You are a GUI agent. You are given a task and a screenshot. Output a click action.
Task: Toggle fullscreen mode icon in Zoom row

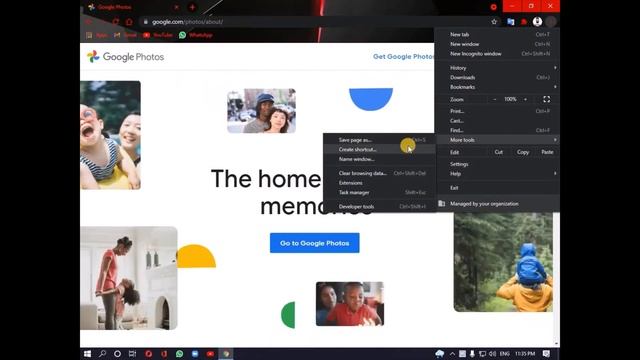coord(547,99)
